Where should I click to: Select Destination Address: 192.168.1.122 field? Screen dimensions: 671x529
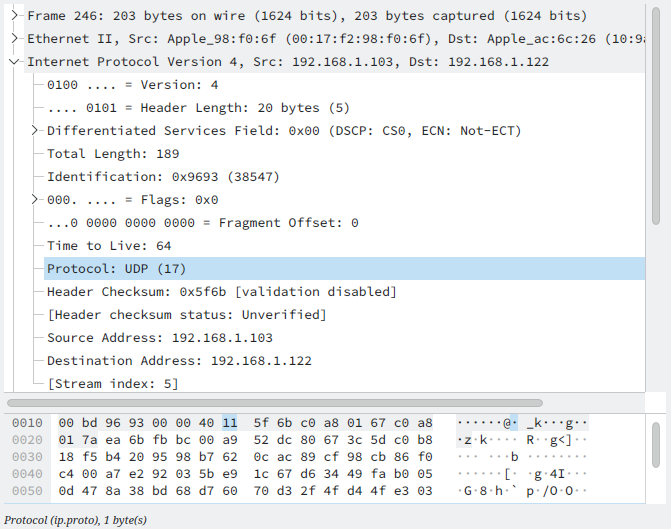[179, 361]
